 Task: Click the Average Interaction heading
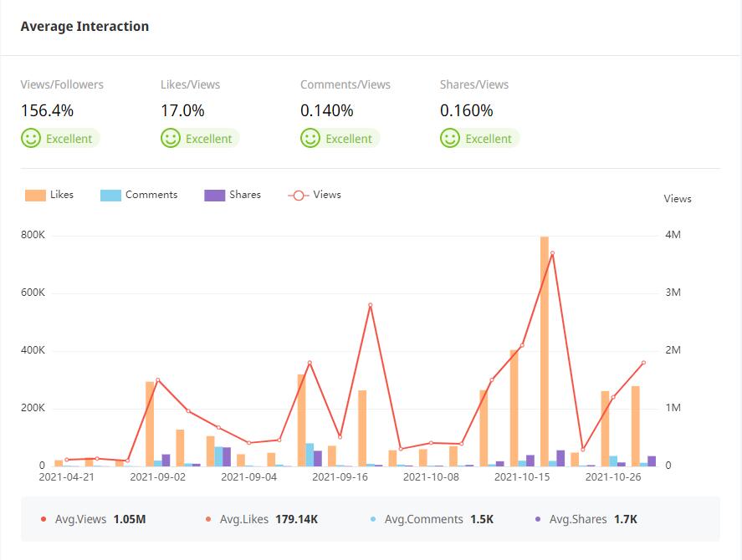(84, 26)
